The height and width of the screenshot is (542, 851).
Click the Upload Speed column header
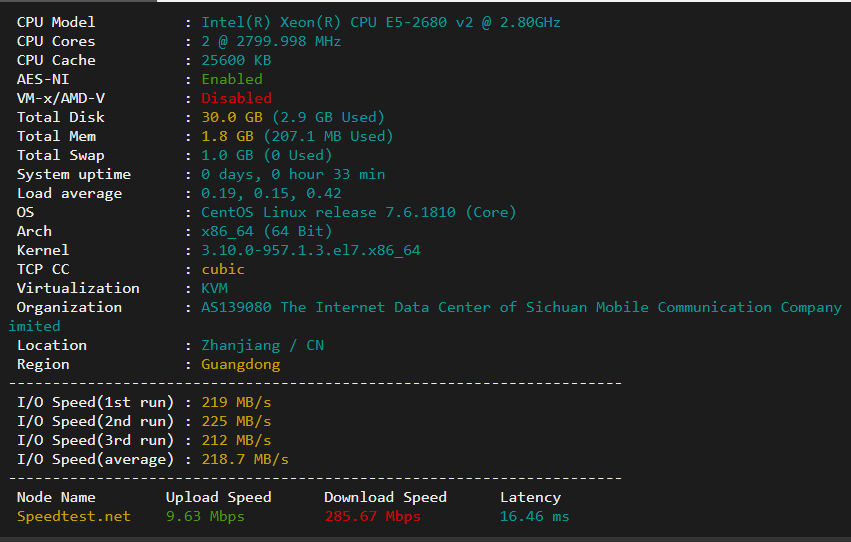coord(219,497)
